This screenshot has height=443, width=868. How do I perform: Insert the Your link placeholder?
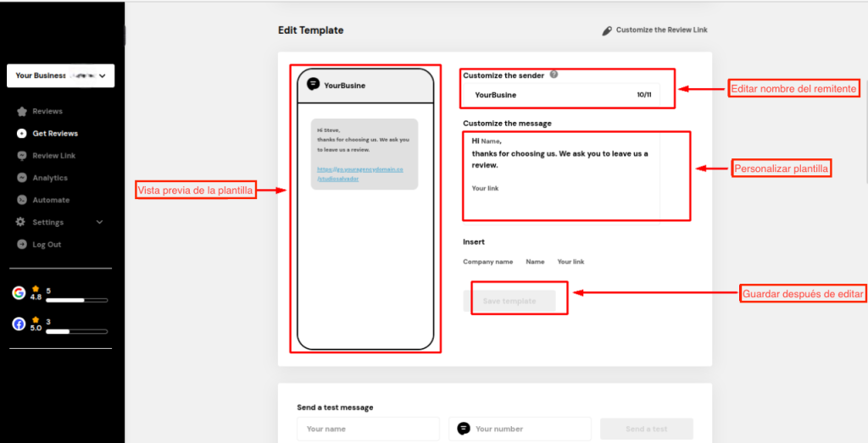pos(570,262)
